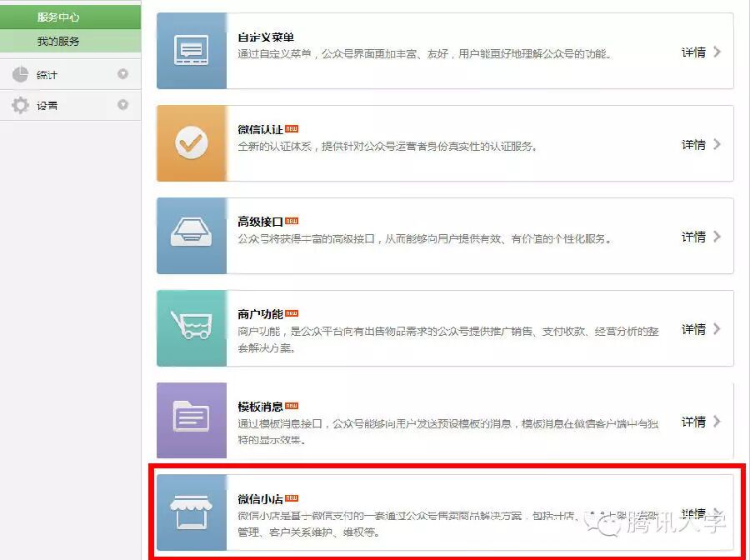Click the 统计 pie chart icon
This screenshot has width=750, height=560.
tap(20, 75)
